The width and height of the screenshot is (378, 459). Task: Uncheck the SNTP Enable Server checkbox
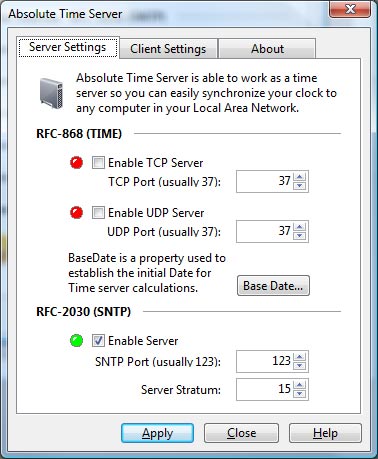coord(98,341)
